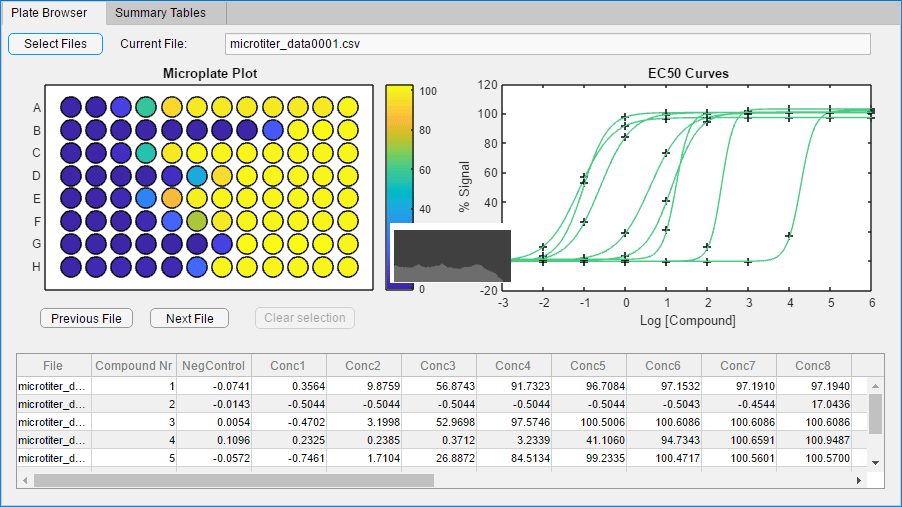Select the blue well in row H
902x507 pixels.
[x=196, y=267]
